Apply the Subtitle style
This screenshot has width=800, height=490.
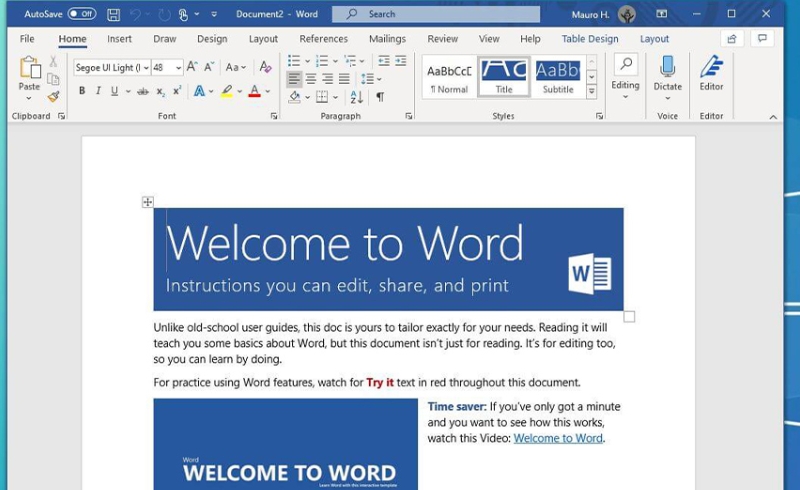point(558,77)
